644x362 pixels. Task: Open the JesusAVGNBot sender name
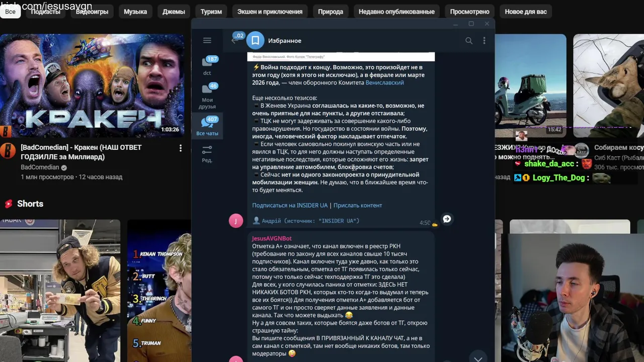[x=272, y=238]
